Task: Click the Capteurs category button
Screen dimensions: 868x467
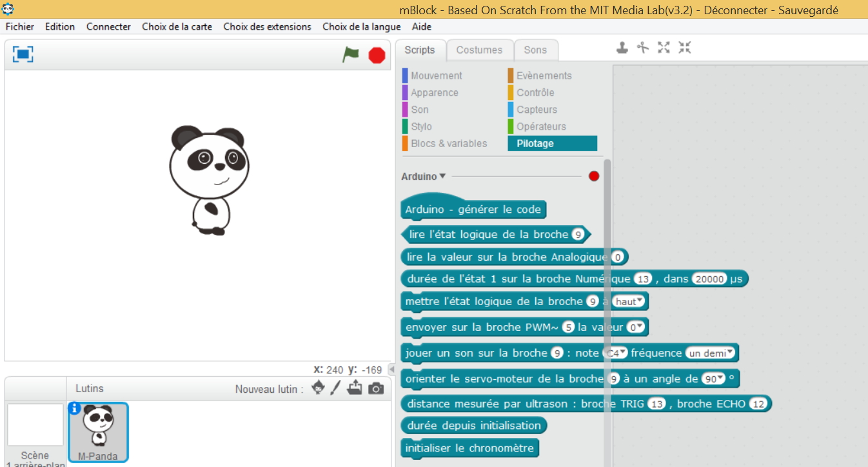Action: [537, 110]
